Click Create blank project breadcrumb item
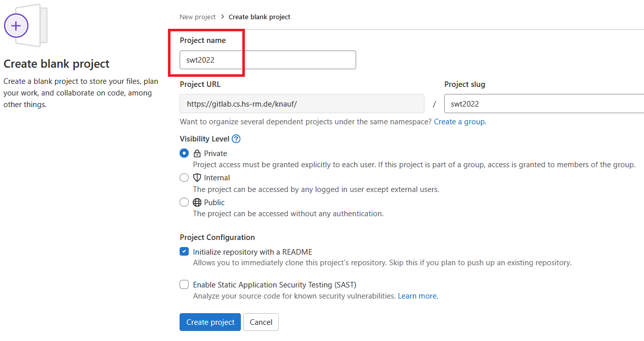The width and height of the screenshot is (644, 341). pos(260,17)
